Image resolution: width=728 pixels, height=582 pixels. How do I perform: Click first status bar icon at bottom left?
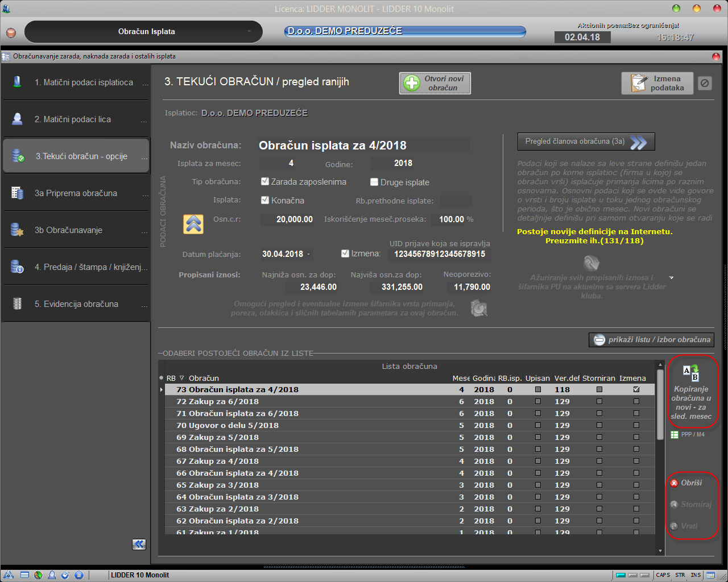click(x=9, y=575)
